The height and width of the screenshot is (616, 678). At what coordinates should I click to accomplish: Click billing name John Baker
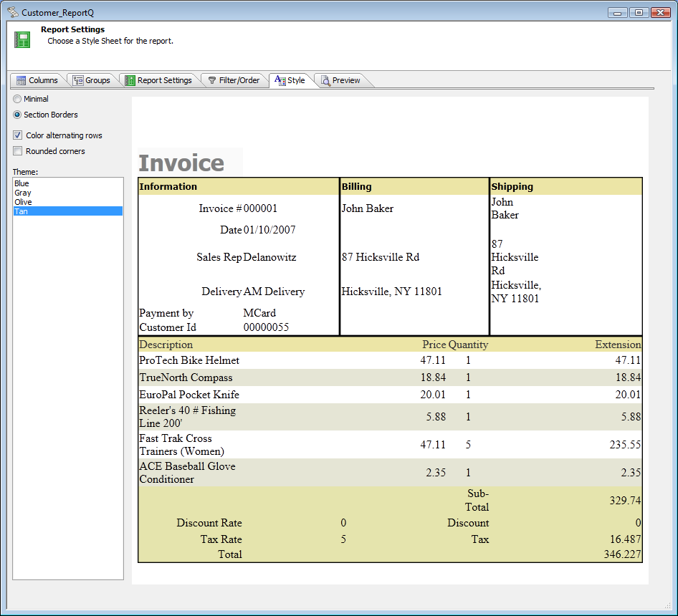368,208
